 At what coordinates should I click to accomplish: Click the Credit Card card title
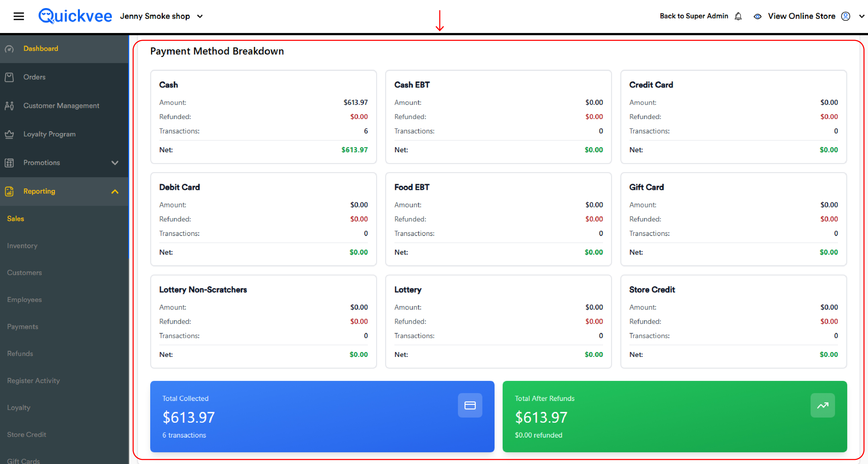click(651, 85)
